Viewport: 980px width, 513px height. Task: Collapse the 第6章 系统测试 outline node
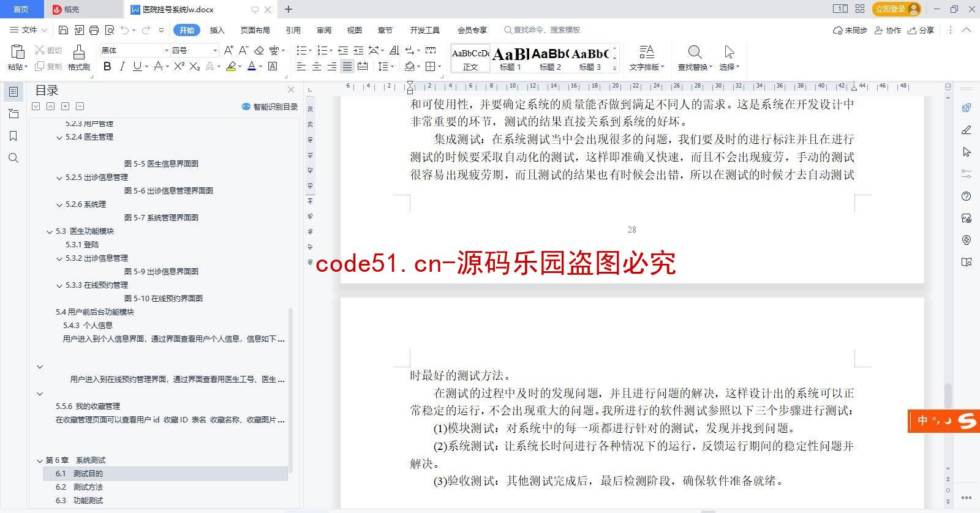tap(40, 460)
